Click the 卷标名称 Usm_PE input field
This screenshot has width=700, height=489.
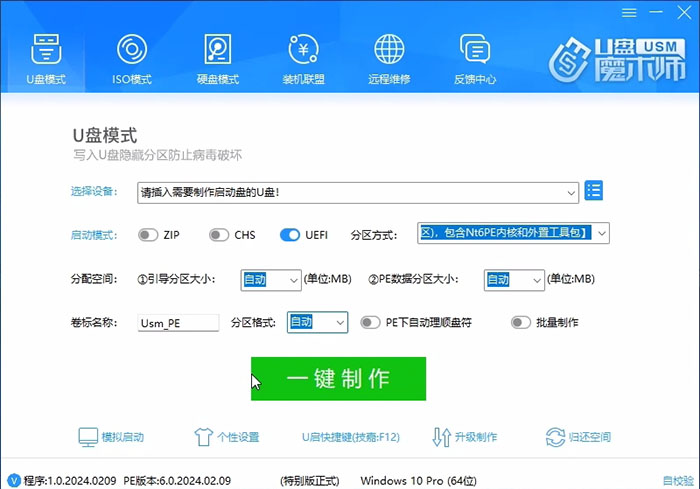coord(178,323)
